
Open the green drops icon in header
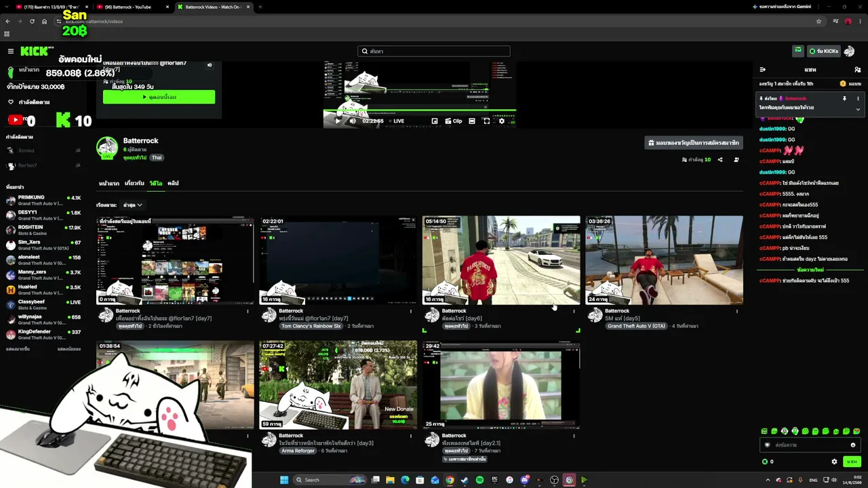798,51
